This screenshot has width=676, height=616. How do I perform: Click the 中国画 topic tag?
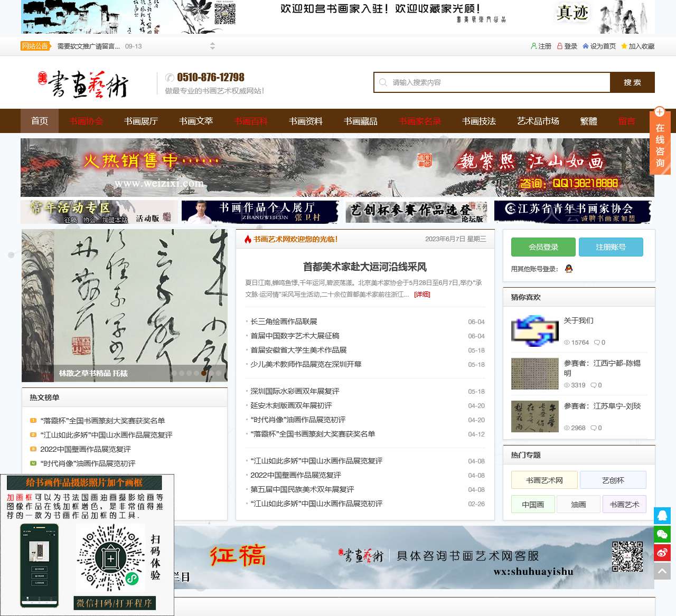pos(533,505)
